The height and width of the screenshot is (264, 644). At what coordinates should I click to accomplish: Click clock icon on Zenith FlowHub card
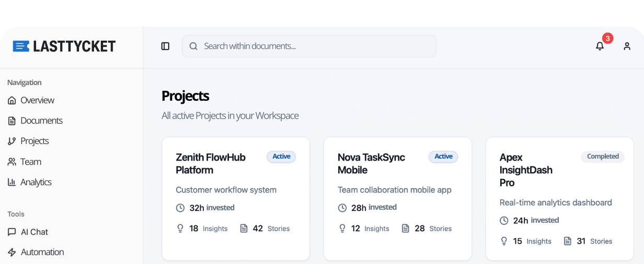[180, 208]
